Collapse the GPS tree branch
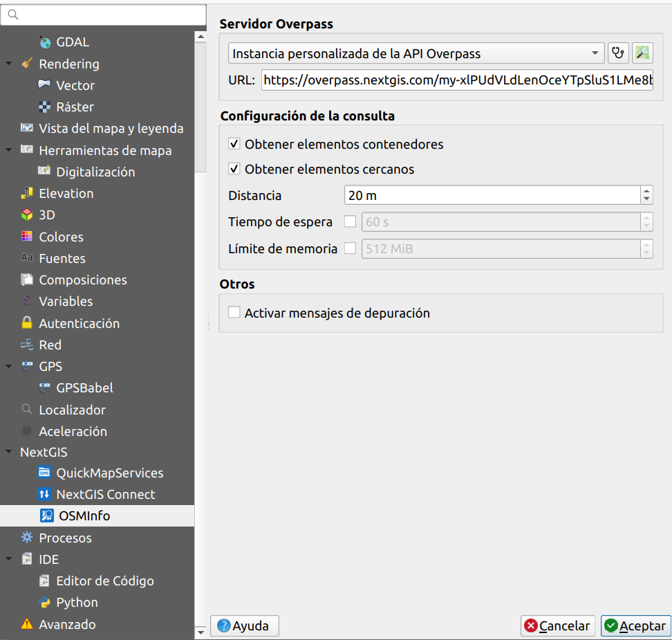This screenshot has height=640, width=672. pyautogui.click(x=8, y=366)
